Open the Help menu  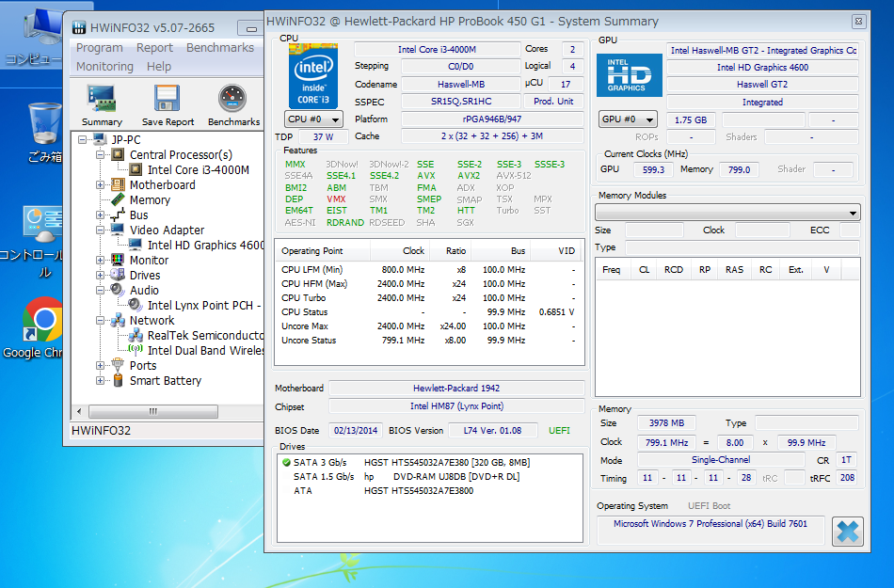(x=158, y=67)
